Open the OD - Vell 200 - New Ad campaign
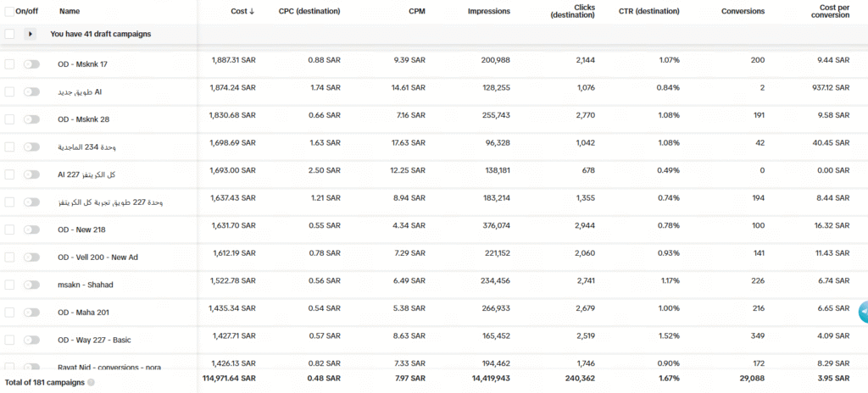Image resolution: width=868 pixels, height=393 pixels. 97,257
